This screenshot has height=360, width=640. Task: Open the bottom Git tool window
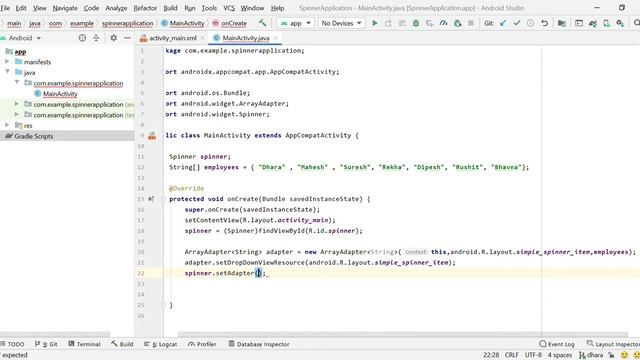coord(46,344)
